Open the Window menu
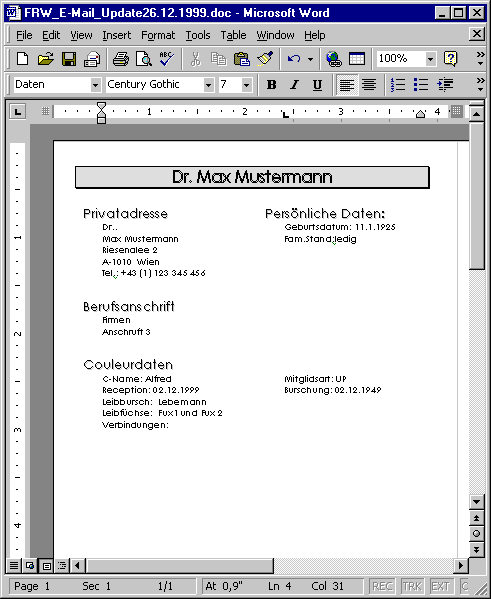The width and height of the screenshot is (491, 599). point(275,36)
